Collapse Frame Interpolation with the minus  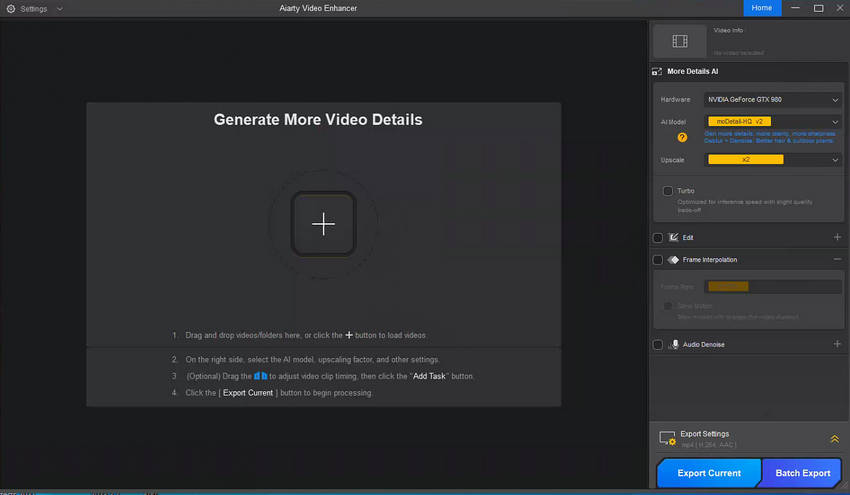tap(837, 260)
